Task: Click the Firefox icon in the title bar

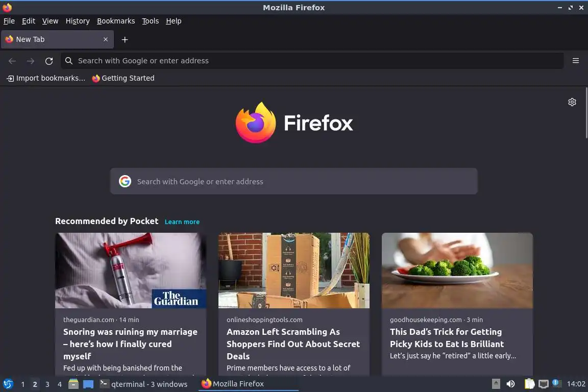Action: click(x=7, y=7)
